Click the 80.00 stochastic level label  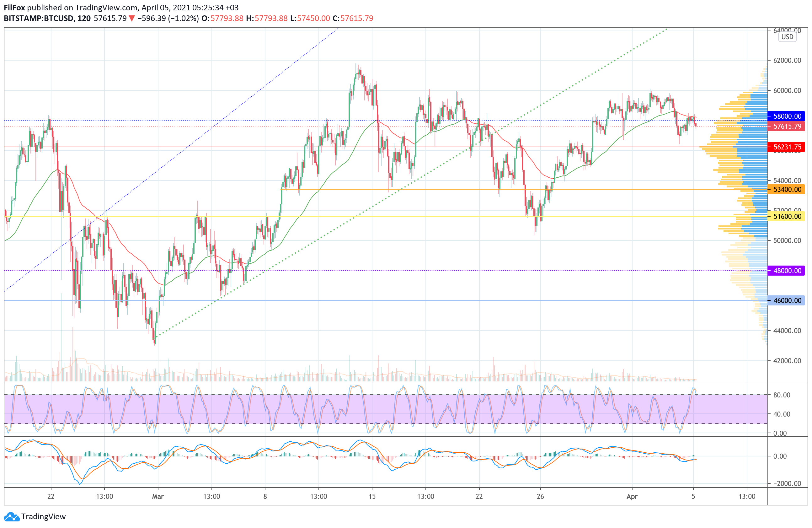coord(782,395)
